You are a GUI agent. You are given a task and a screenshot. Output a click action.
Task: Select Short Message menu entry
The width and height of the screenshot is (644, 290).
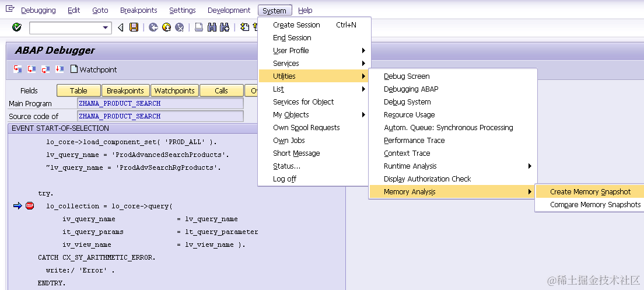point(314,153)
